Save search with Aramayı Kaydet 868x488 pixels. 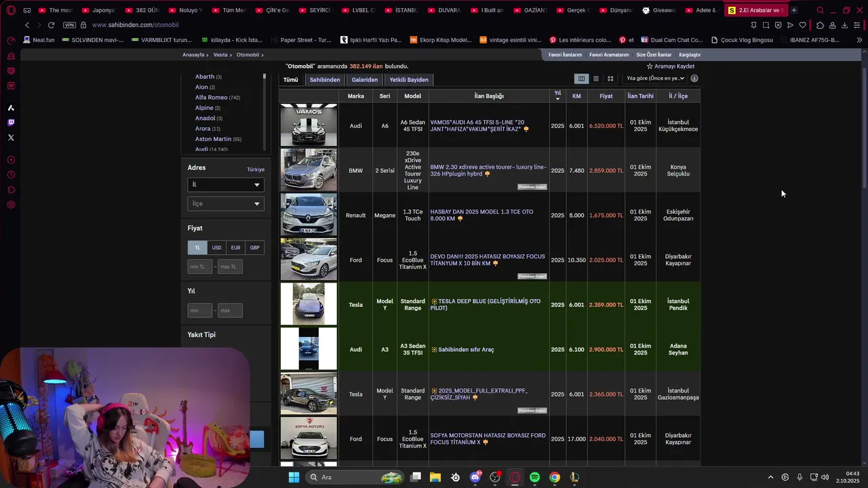tap(671, 66)
